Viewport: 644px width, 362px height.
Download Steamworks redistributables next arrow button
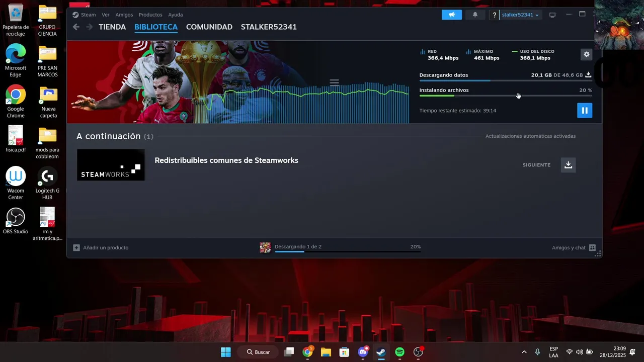[568, 165]
